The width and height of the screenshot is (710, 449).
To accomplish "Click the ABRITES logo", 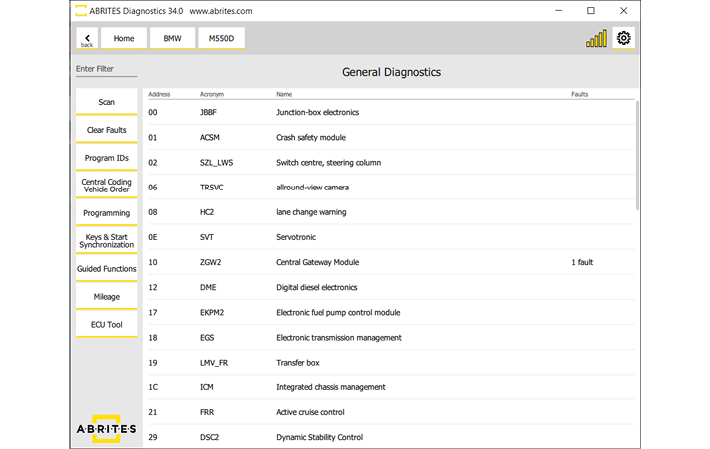I will [x=106, y=427].
